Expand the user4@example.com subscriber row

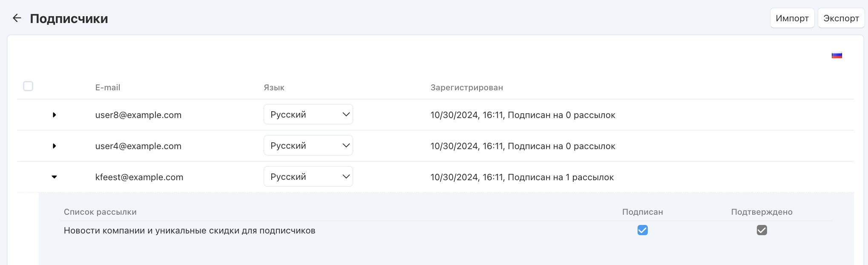click(x=54, y=146)
